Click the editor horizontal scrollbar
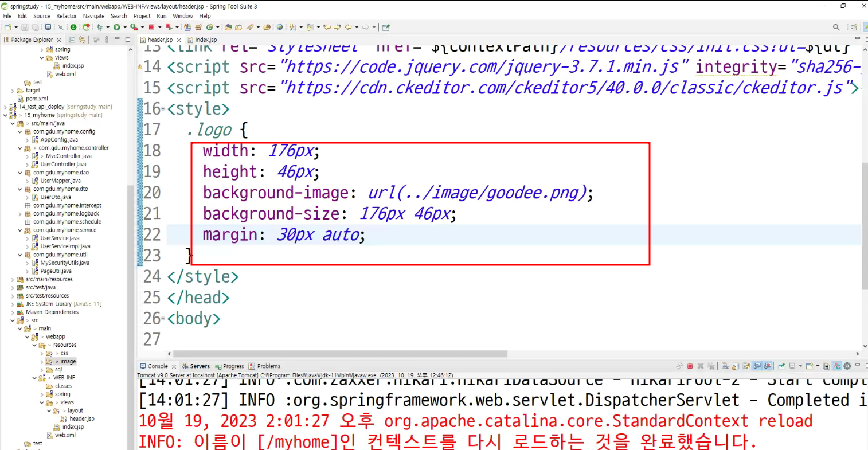This screenshot has height=450, width=868. tap(341, 354)
